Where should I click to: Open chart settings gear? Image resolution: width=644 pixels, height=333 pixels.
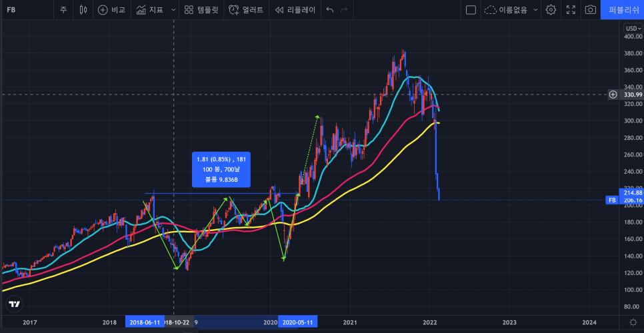click(x=551, y=10)
